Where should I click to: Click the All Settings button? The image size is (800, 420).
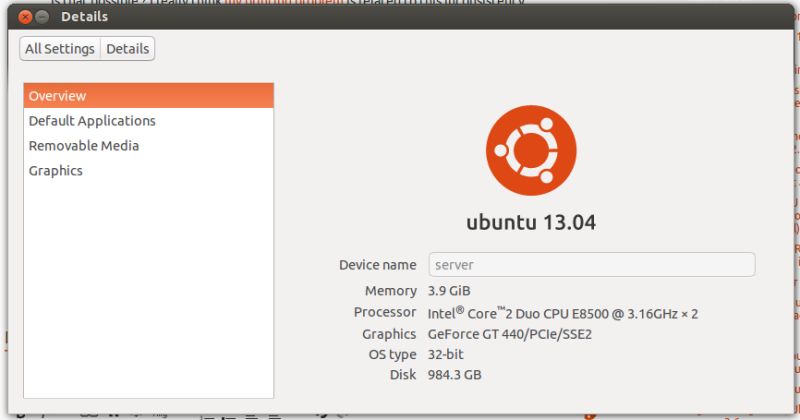[60, 49]
